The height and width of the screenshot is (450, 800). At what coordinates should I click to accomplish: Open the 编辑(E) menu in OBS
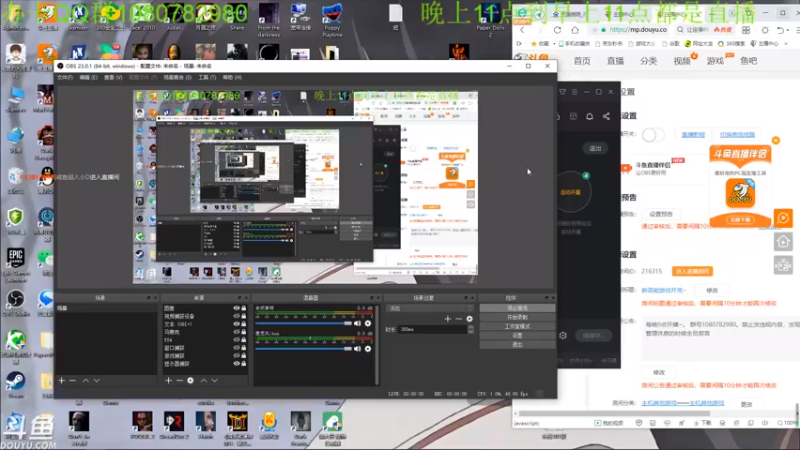point(88,78)
